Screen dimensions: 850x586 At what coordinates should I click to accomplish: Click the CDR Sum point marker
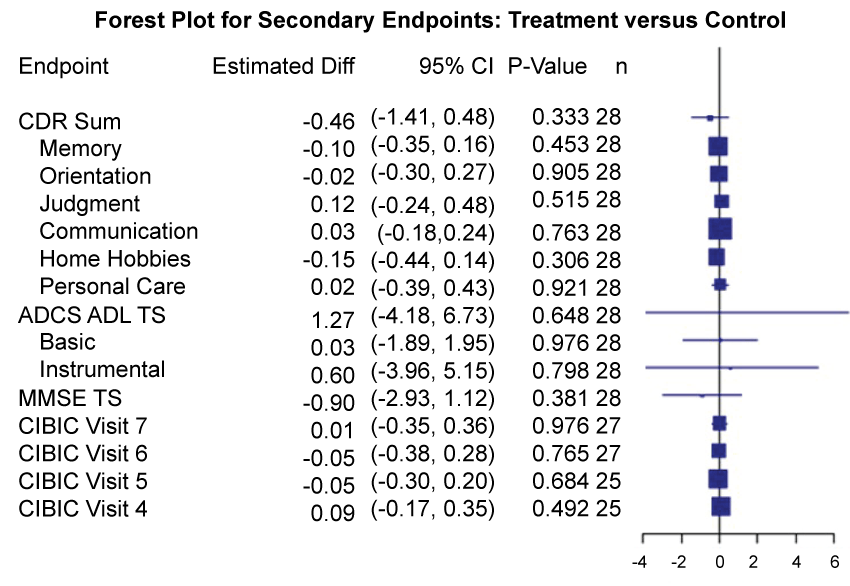[x=710, y=118]
